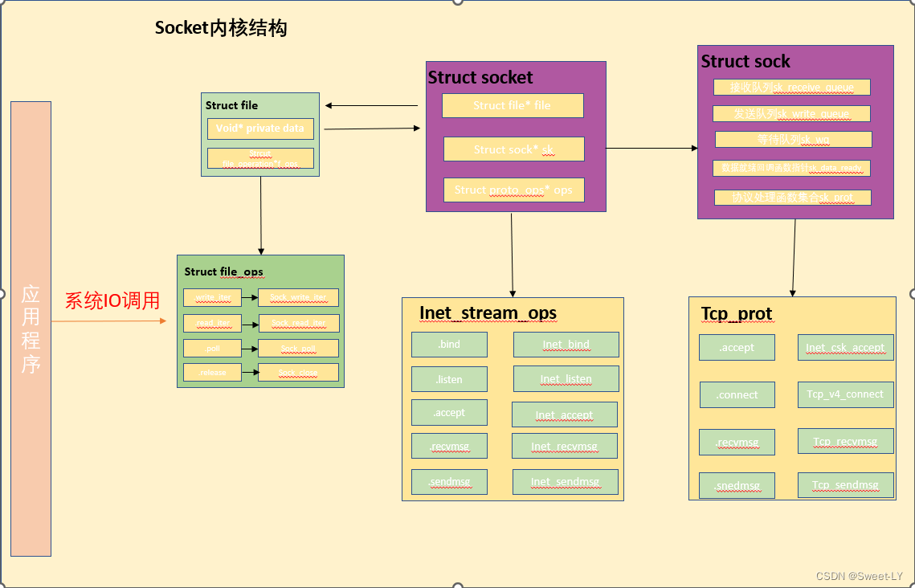Viewport: 915px width, 588px height.
Task: Select the sk_receive_queue receive queue box
Action: [x=791, y=87]
